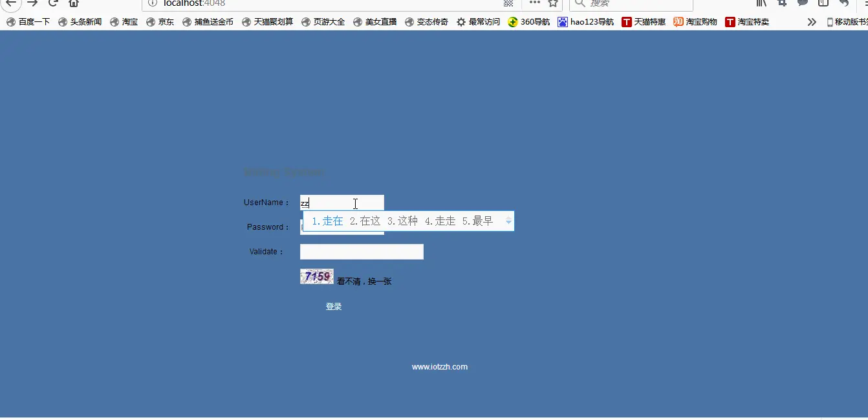Choose IME candidate 3.这种
The image size is (868, 420).
coord(402,221)
